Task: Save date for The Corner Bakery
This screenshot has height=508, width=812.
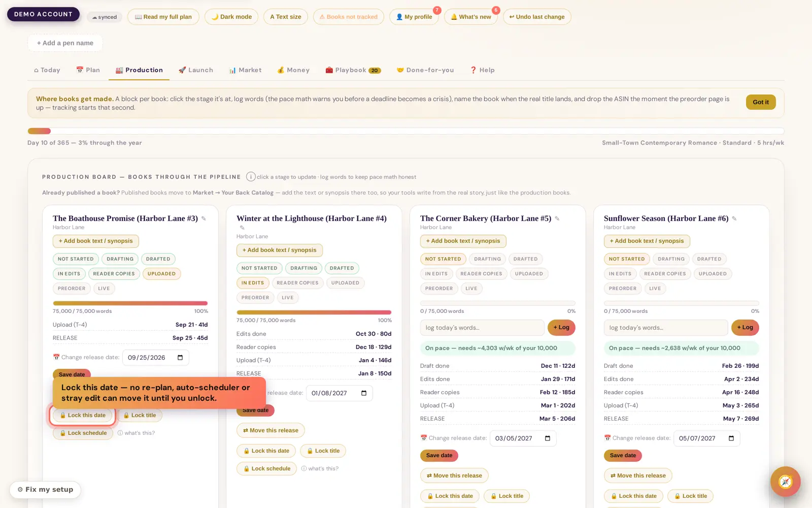Action: tap(439, 456)
